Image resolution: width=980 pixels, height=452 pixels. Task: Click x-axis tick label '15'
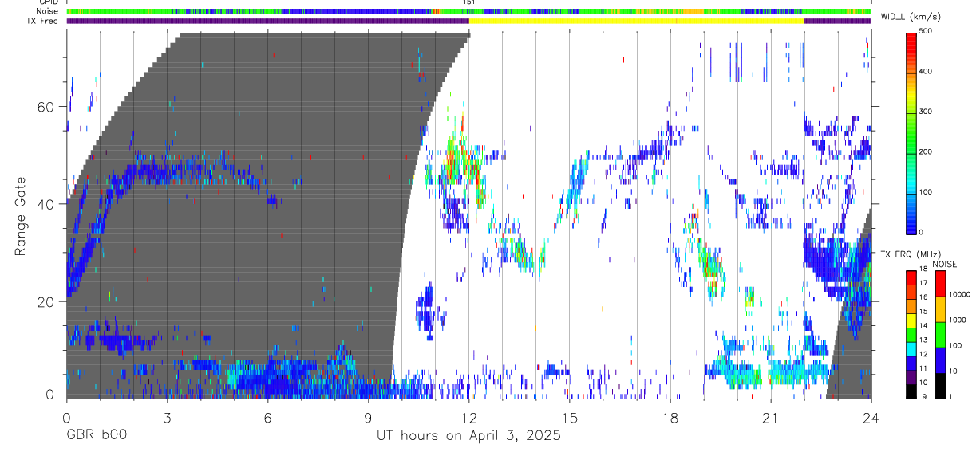coord(570,418)
